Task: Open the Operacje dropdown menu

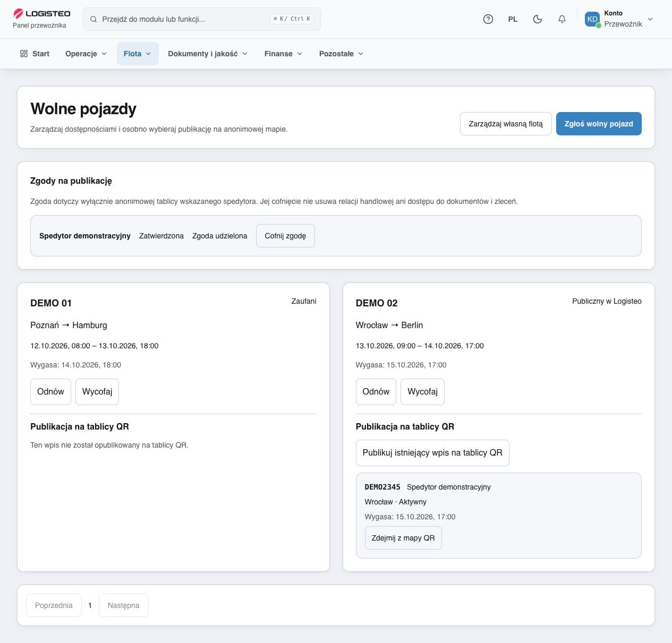Action: [86, 54]
